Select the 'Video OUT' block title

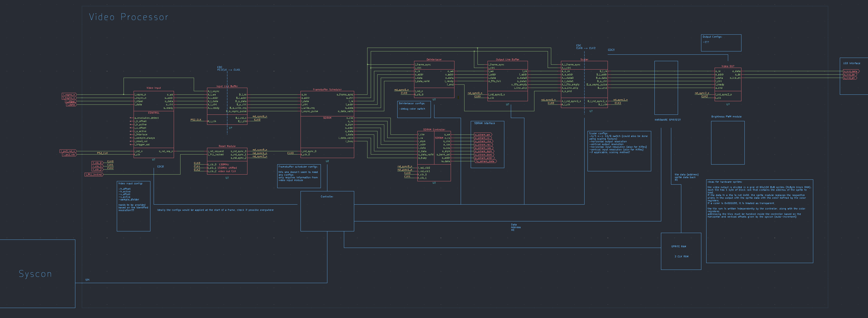728,66
